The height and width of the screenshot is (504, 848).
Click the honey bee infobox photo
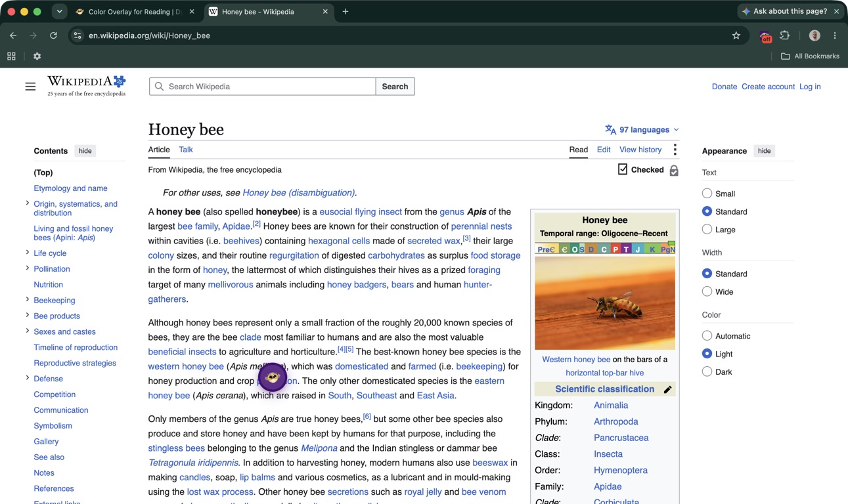pyautogui.click(x=605, y=303)
